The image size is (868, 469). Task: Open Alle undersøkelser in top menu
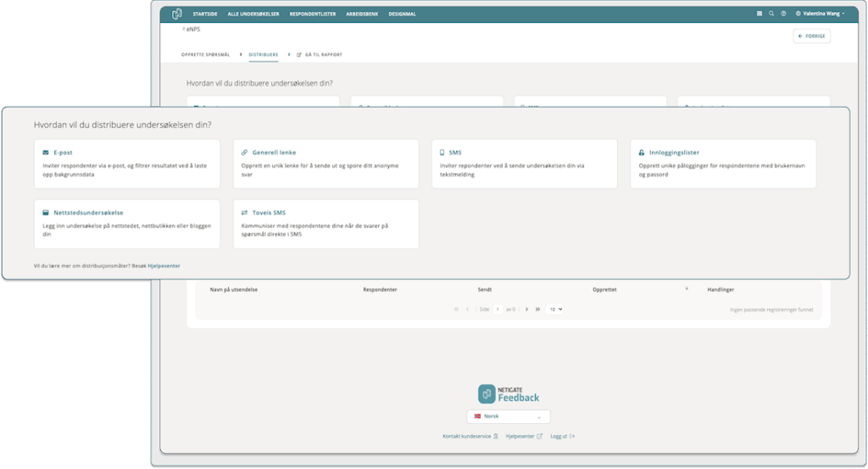click(253, 14)
